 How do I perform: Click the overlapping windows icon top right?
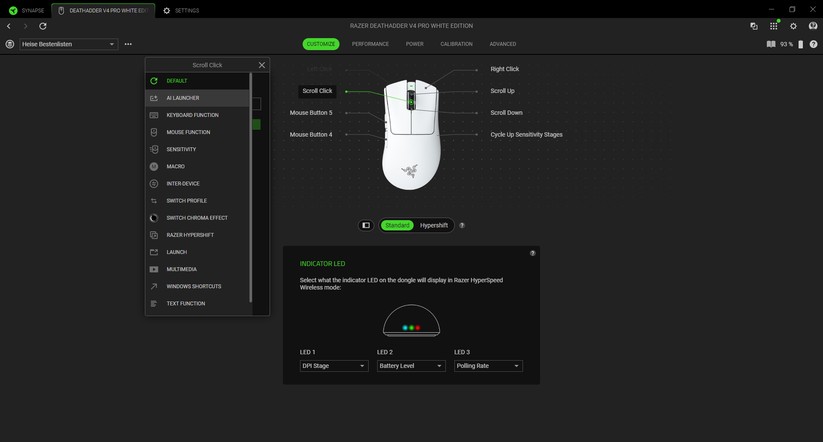pos(754,26)
